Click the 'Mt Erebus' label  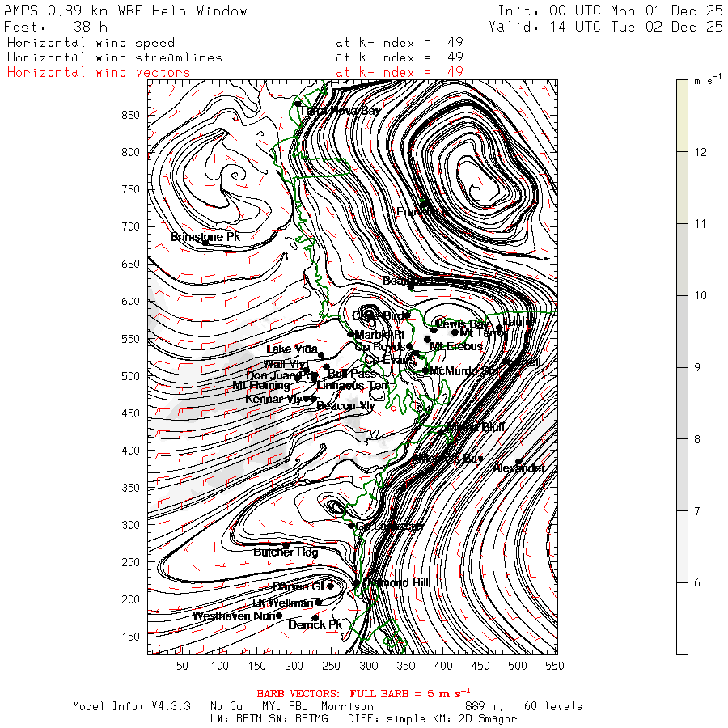[456, 346]
